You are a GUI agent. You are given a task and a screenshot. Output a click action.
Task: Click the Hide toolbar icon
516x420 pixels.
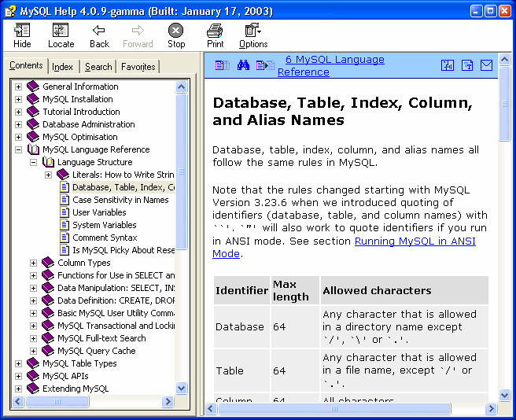click(22, 31)
